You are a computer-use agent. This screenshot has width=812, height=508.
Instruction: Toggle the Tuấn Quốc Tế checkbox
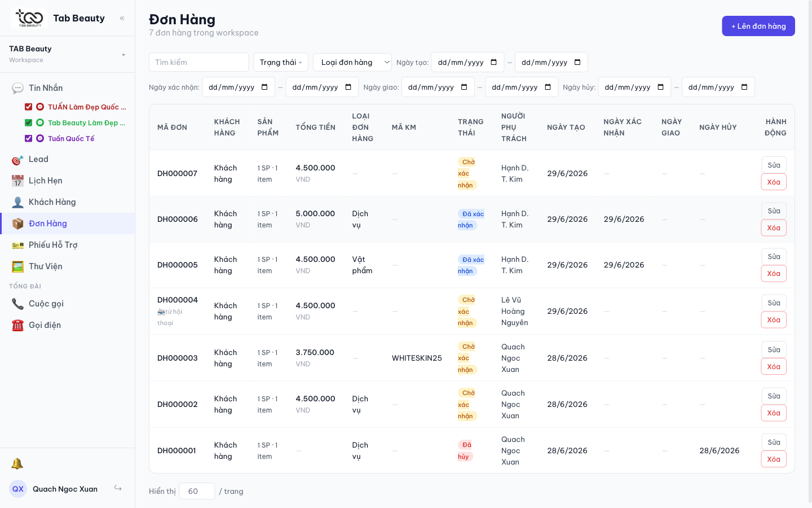coord(28,138)
